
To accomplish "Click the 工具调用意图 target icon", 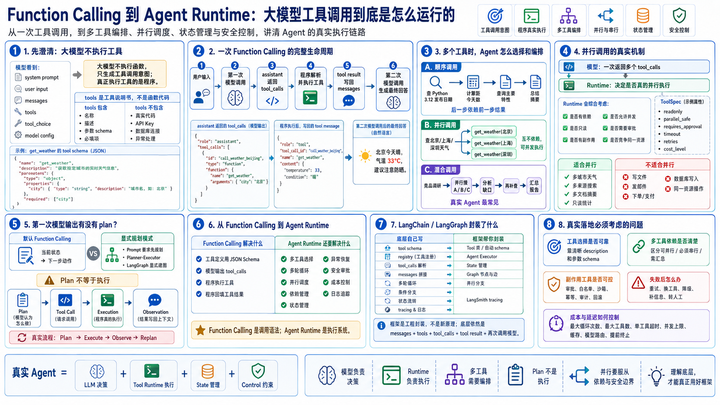I will coord(495,16).
